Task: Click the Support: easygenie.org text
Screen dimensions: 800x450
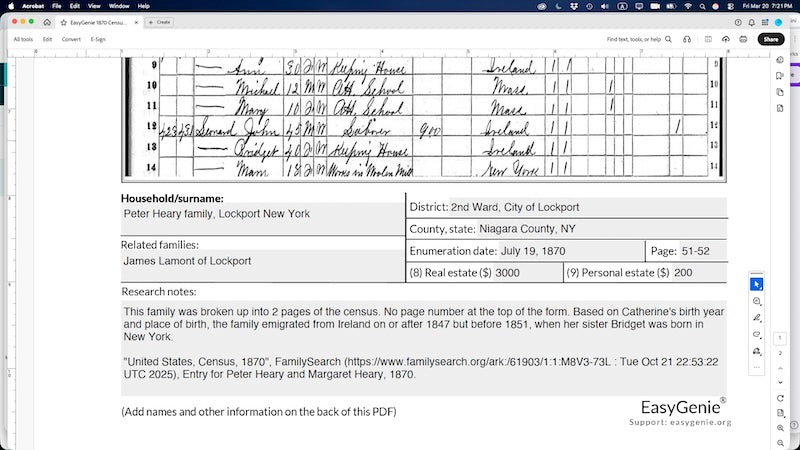Action: [x=680, y=422]
